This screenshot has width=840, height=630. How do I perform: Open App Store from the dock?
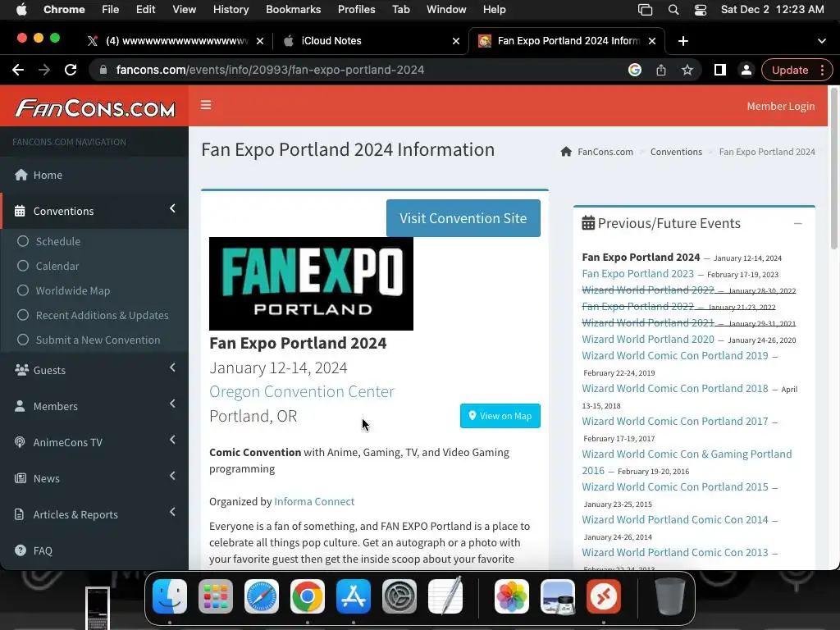pos(354,596)
